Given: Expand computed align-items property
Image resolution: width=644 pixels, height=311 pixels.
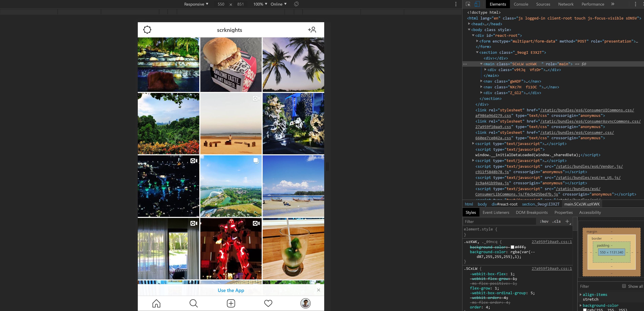Looking at the screenshot, I should coord(580,295).
